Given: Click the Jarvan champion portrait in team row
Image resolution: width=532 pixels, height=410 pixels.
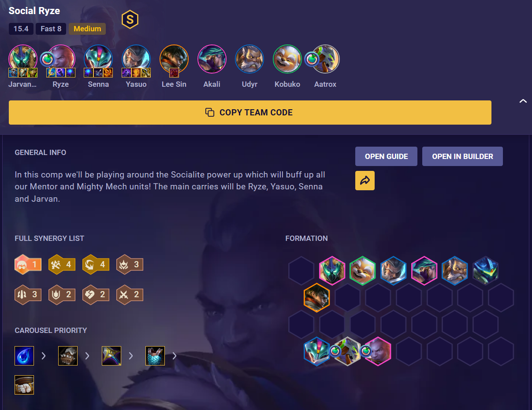Looking at the screenshot, I should click(x=23, y=59).
